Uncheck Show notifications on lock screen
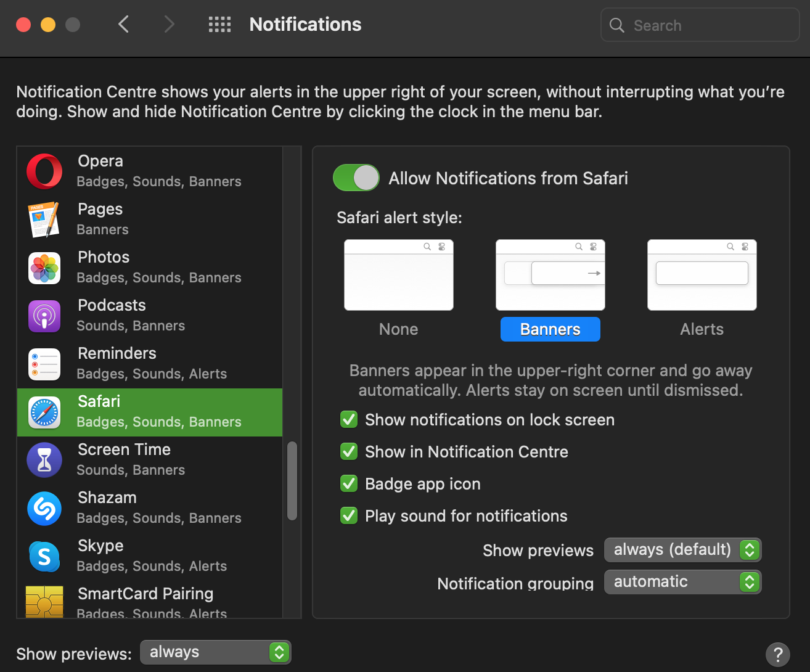 click(349, 420)
